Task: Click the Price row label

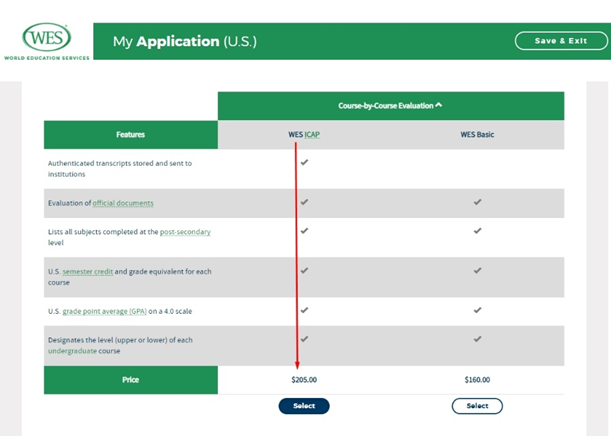Action: tap(131, 380)
